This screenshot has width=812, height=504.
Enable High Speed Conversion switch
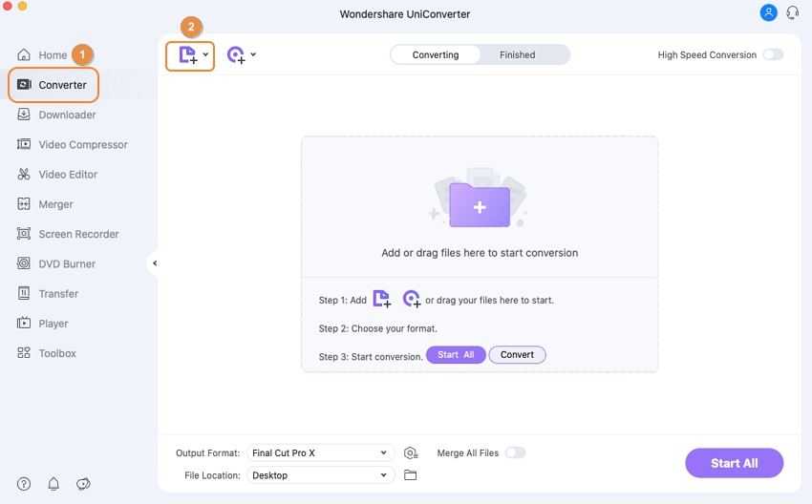pos(772,55)
